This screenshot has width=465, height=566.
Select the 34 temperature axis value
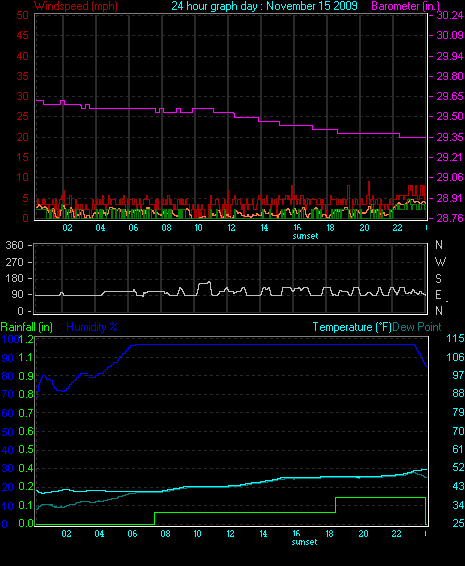pyautogui.click(x=458, y=505)
